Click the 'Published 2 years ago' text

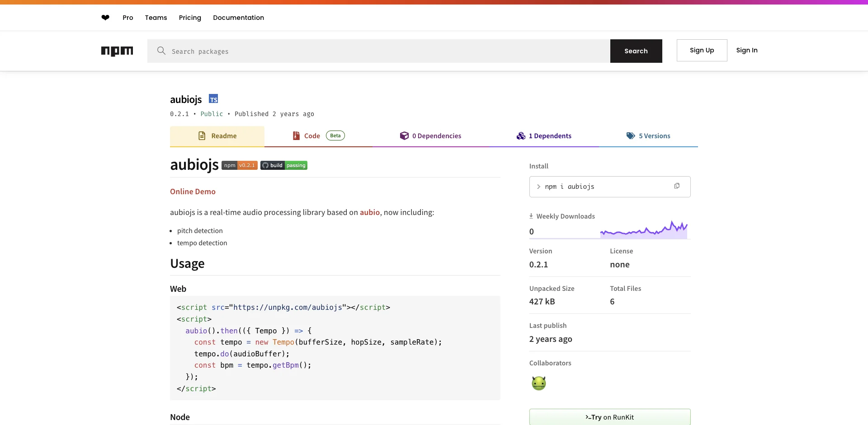pyautogui.click(x=274, y=114)
